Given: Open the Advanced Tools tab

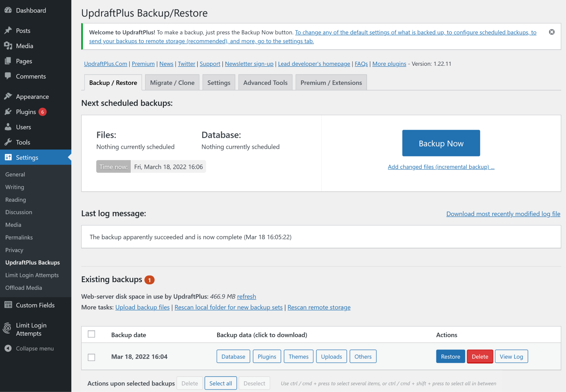Looking at the screenshot, I should point(265,83).
